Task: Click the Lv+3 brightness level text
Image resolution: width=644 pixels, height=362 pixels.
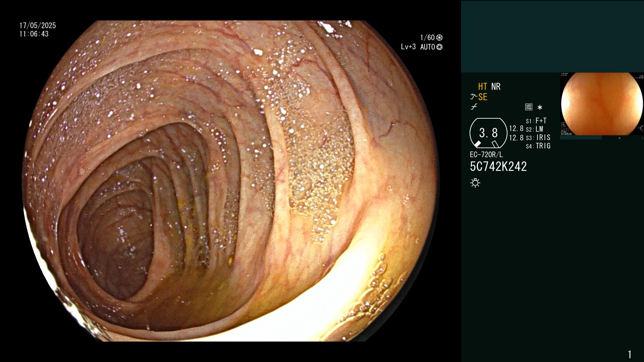Action: coord(408,47)
